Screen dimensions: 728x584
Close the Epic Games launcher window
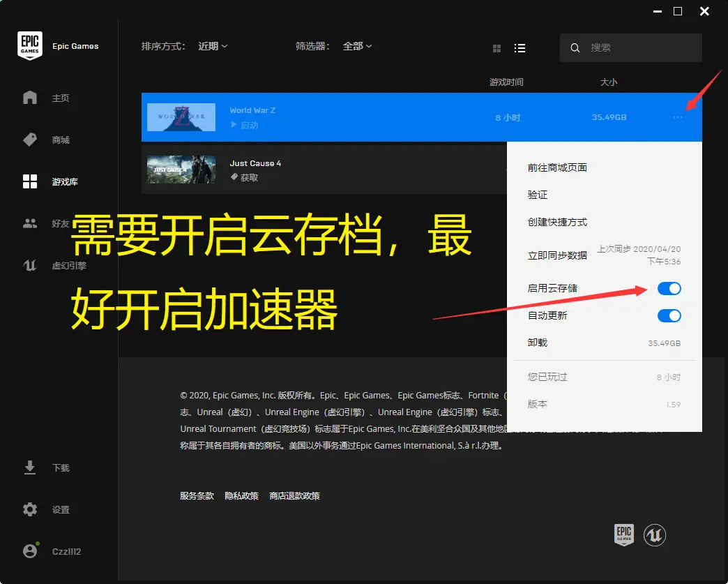(x=704, y=11)
